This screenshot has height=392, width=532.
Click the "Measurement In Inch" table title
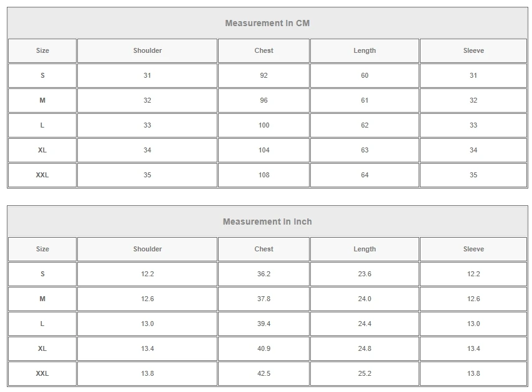click(267, 222)
